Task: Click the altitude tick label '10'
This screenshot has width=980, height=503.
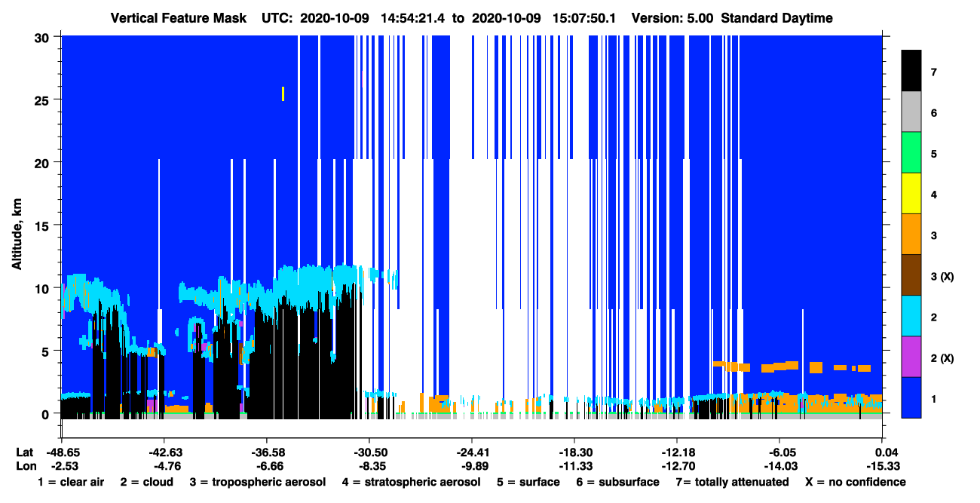Action: (x=44, y=288)
